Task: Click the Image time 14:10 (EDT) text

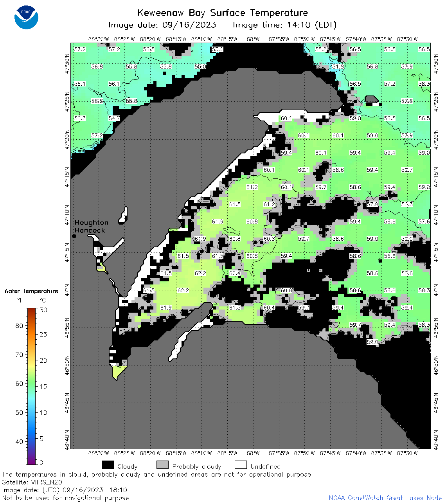Action: (284, 25)
